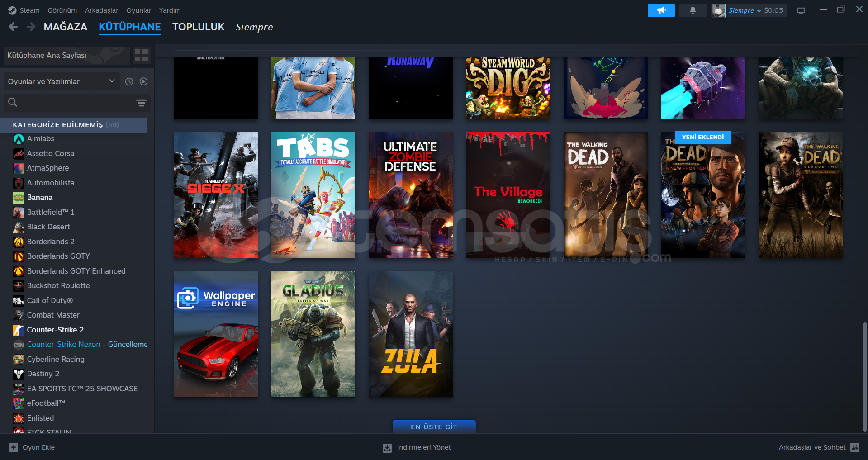The width and height of the screenshot is (868, 460).
Task: Switch to the MAĞAZA tab
Action: tap(65, 27)
